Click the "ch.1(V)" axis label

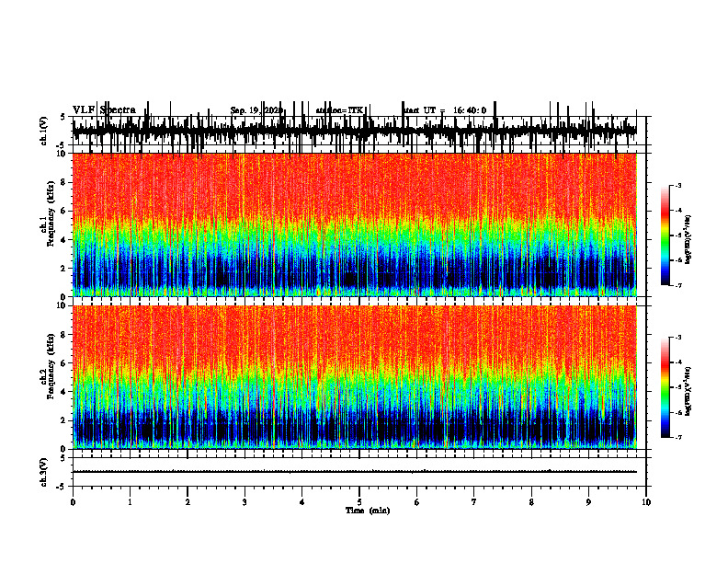pyautogui.click(x=44, y=131)
